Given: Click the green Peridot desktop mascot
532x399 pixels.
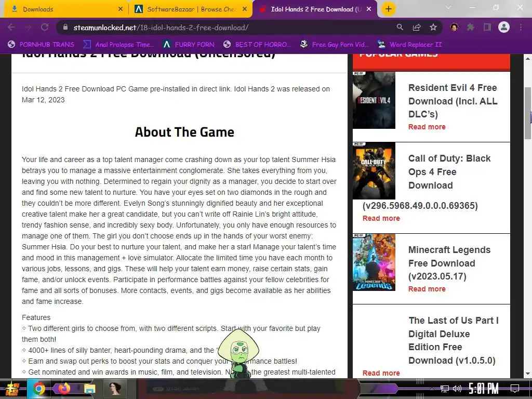Looking at the screenshot, I should point(238,353).
